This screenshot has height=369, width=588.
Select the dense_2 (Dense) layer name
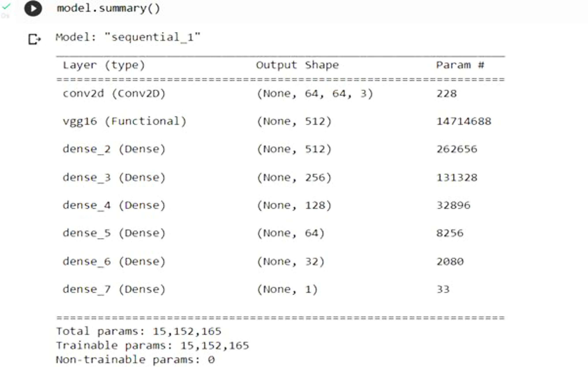pyautogui.click(x=114, y=149)
